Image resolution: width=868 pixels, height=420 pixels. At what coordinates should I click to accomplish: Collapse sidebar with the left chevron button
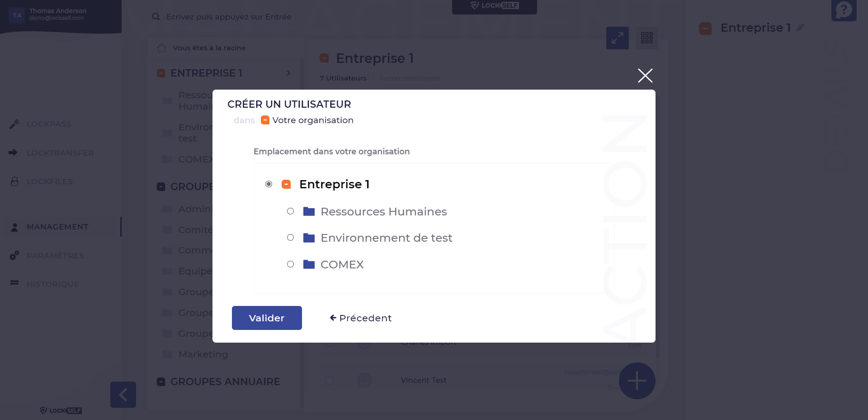tap(123, 395)
